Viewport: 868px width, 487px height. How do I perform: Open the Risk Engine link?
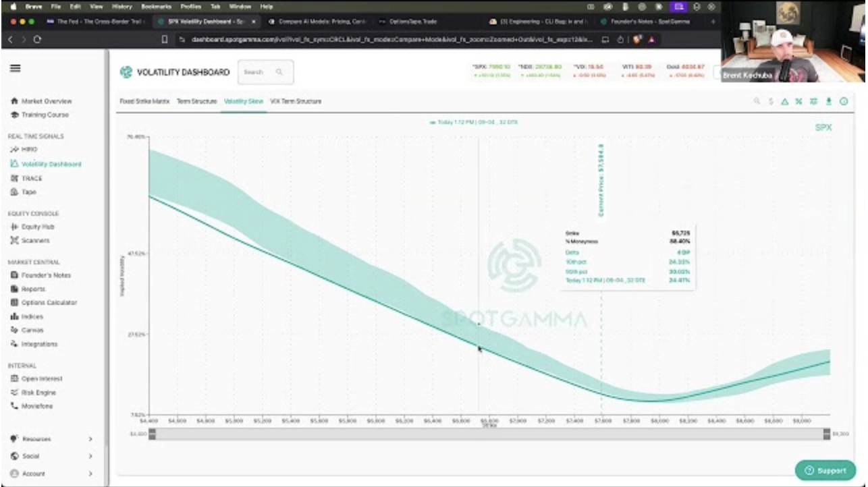39,393
